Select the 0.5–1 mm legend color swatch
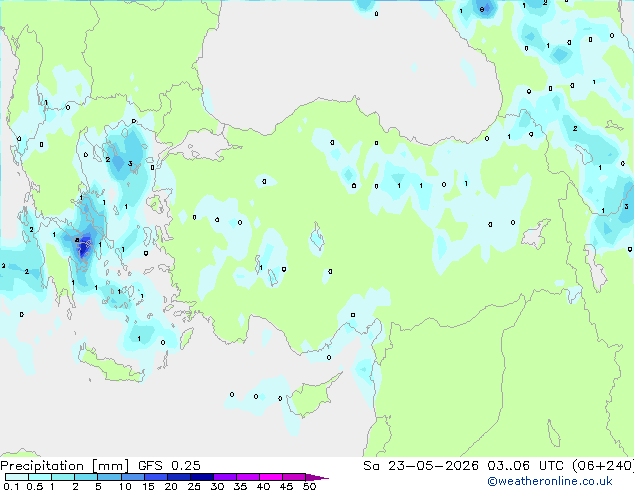Viewport: 634px width, 490px height. [40, 477]
